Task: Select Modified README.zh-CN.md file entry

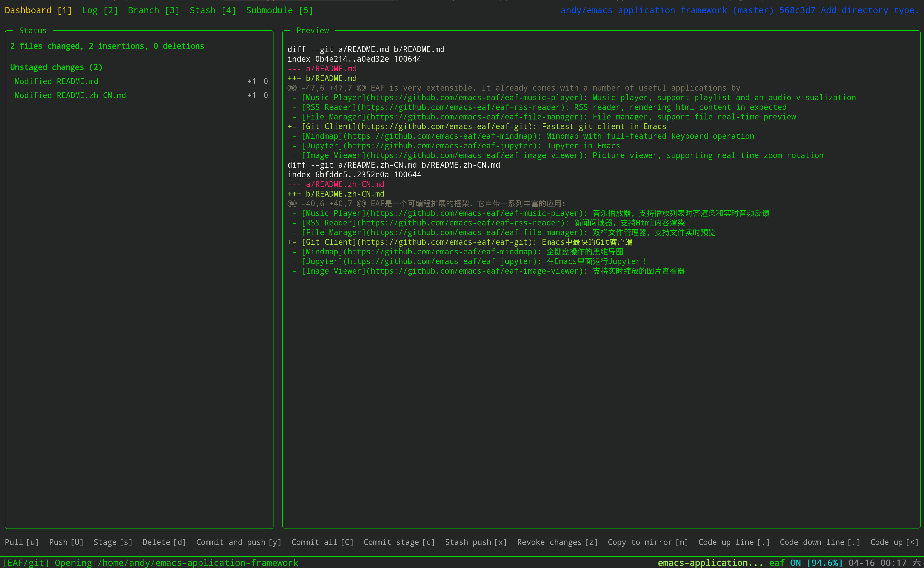Action: pos(70,95)
